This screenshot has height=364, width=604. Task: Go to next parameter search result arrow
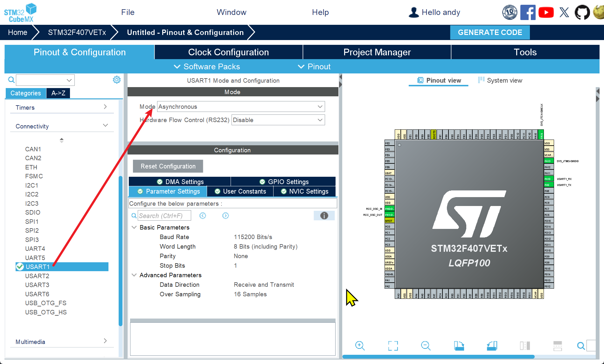point(226,216)
